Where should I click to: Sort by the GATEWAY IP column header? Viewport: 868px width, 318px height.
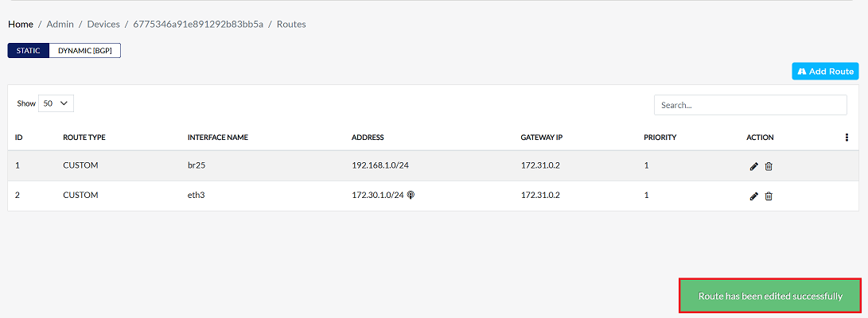(x=541, y=138)
